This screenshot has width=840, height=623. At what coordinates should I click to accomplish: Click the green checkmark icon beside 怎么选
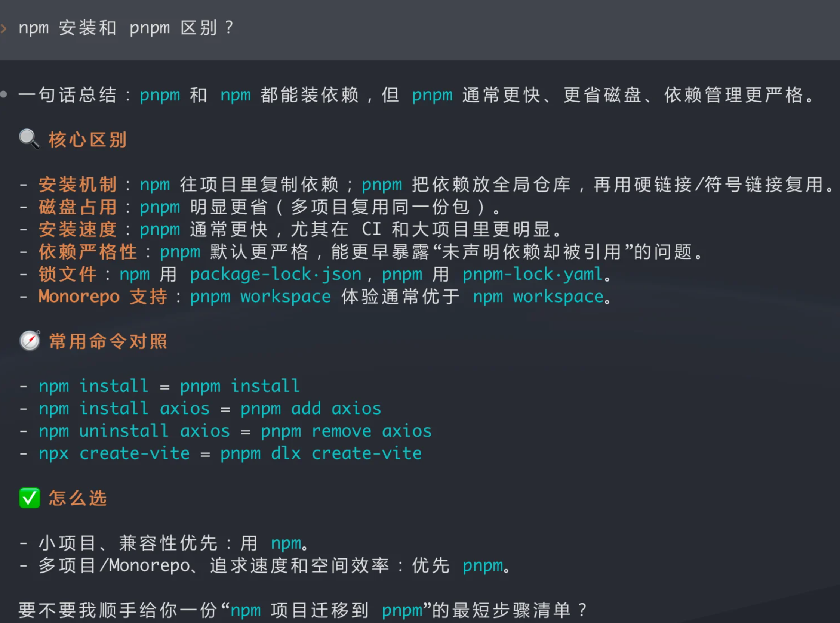pos(30,498)
